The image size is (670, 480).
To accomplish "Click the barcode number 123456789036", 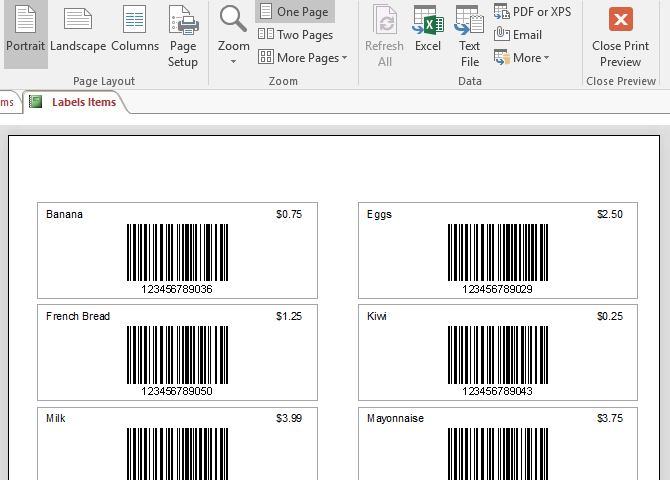I will coord(177,289).
